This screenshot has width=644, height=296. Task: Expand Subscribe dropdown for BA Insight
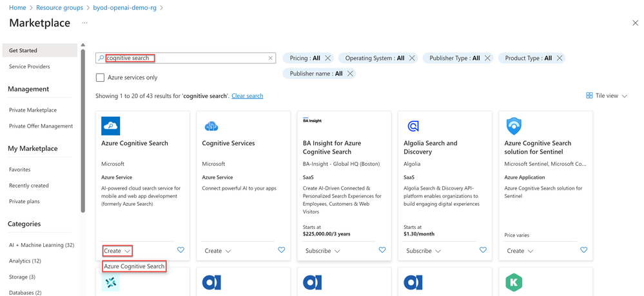[323, 251]
